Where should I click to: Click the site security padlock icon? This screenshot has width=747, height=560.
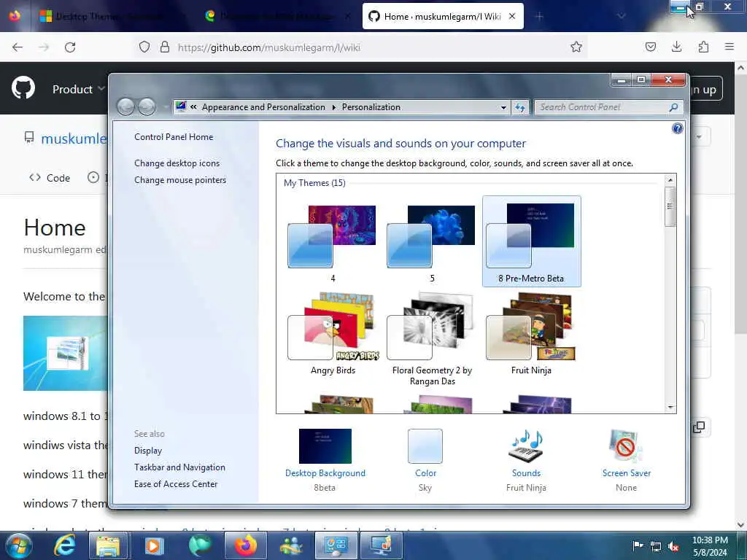(x=164, y=47)
